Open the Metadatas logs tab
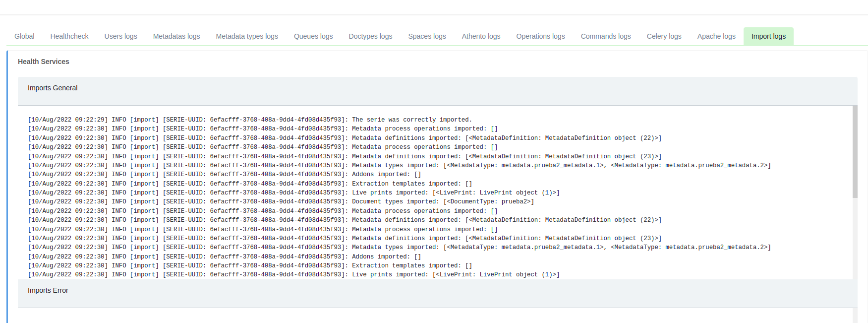The image size is (868, 323). 176,36
